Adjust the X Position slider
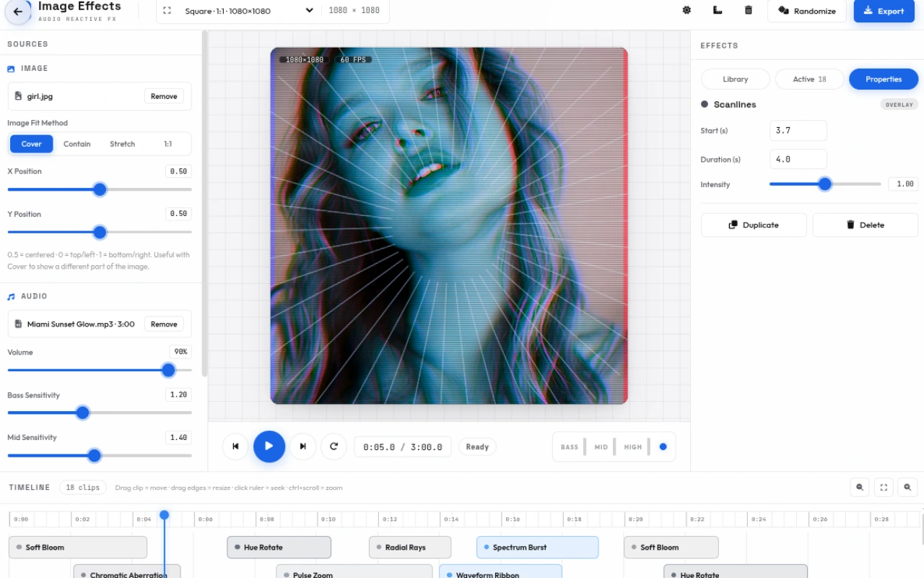Image resolution: width=924 pixels, height=578 pixels. coord(100,189)
